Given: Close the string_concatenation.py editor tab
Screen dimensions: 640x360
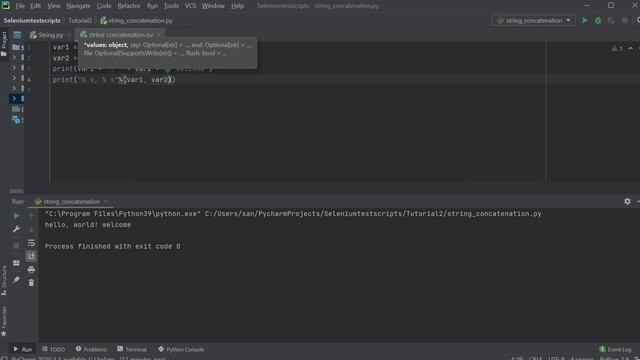Looking at the screenshot, I should pyautogui.click(x=159, y=35).
